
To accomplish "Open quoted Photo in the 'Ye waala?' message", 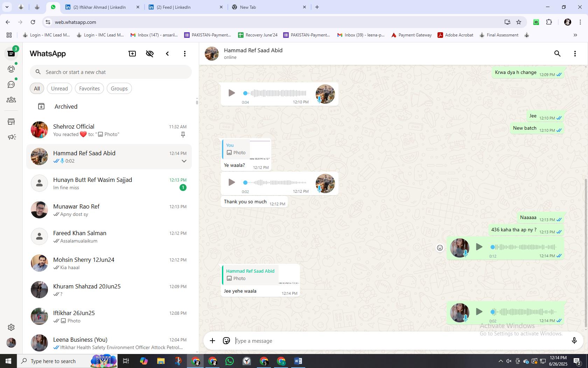I will 246,149.
